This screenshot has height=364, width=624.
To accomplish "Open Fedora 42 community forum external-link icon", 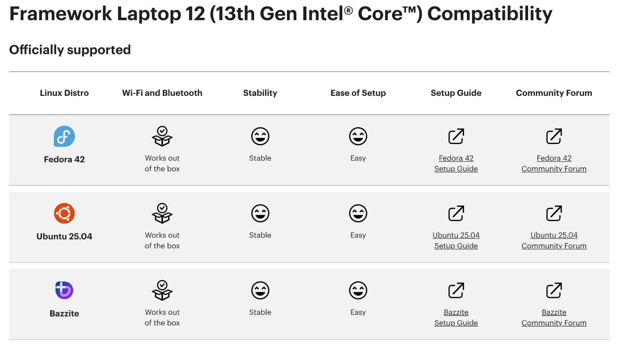I will click(x=554, y=136).
